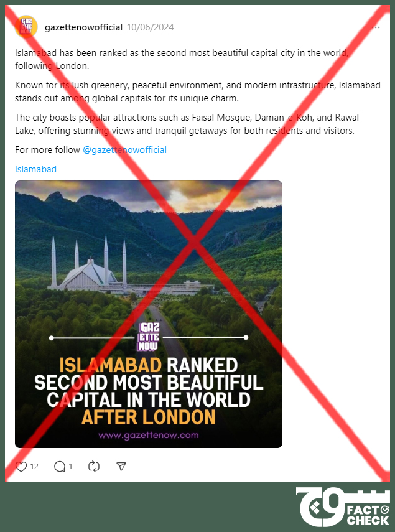Repost using the circular arrows icon
Screen dimensions: 395x532
tap(94, 467)
